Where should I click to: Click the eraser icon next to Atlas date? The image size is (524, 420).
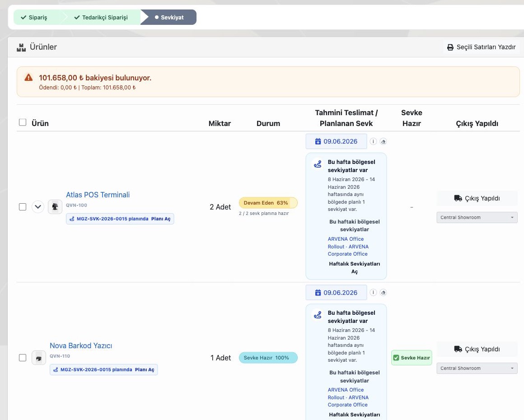(x=384, y=141)
